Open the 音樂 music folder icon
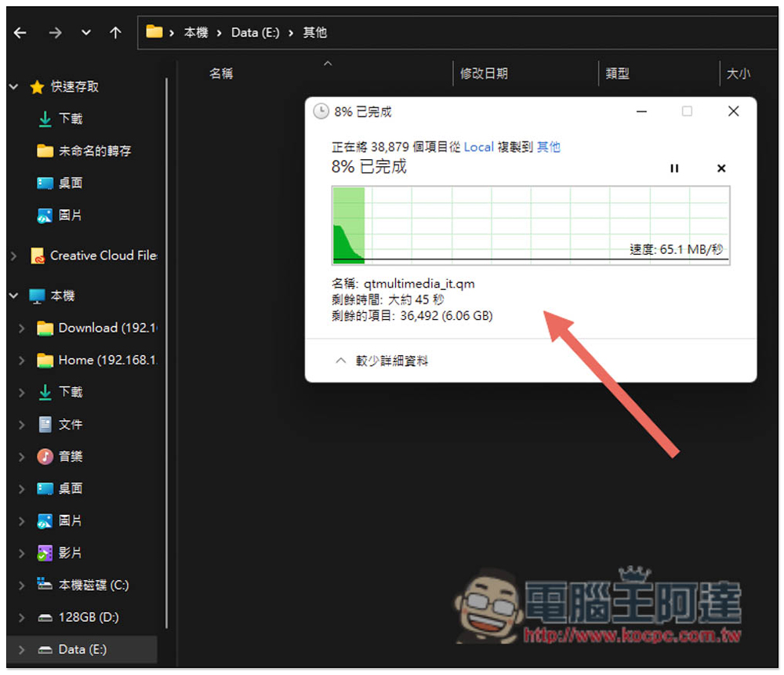Screen dimensions: 784x675 point(45,456)
